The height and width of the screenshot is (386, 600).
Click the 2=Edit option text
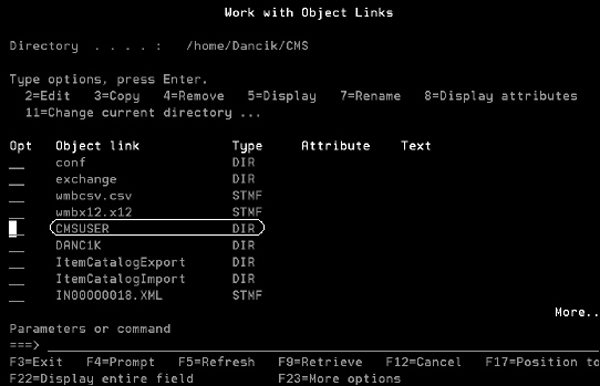click(x=47, y=96)
